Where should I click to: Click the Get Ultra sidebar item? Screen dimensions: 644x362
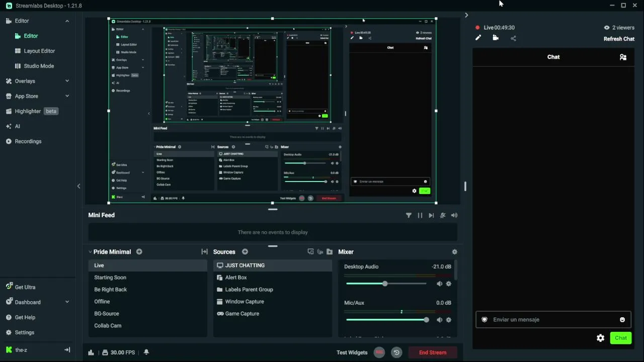[21, 287]
